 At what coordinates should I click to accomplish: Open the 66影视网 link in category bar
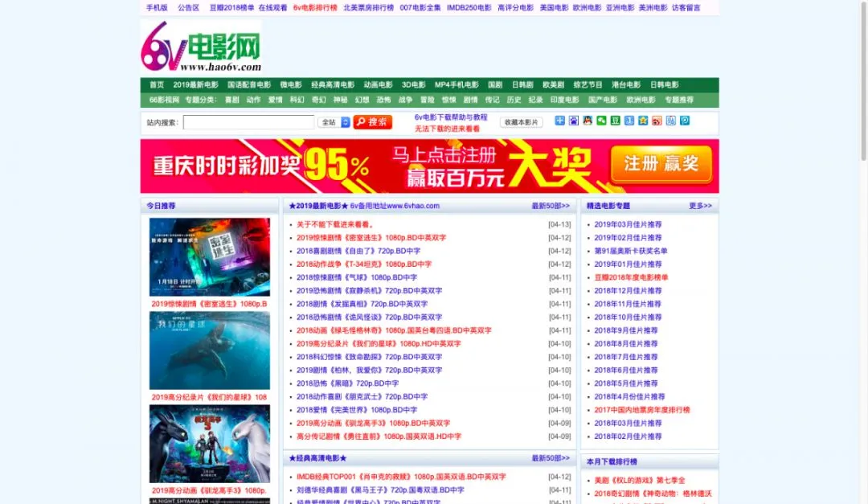pyautogui.click(x=164, y=100)
